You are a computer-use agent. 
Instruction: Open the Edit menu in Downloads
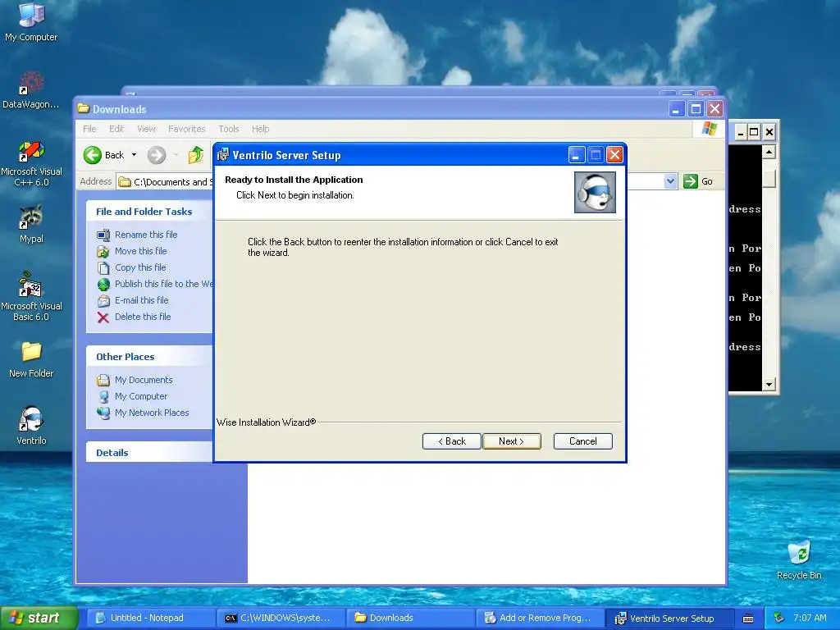point(116,129)
